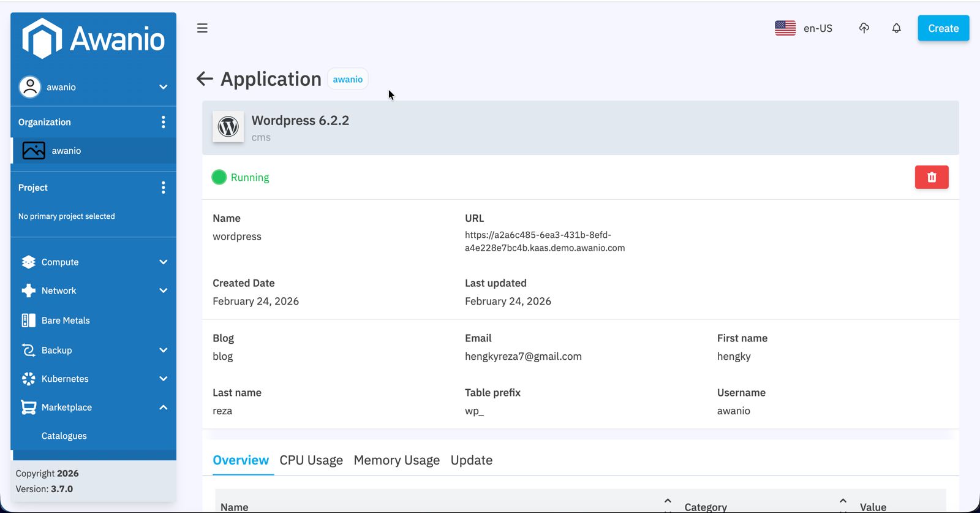This screenshot has height=513, width=980.
Task: Open Catalogues under Marketplace
Action: tap(64, 436)
